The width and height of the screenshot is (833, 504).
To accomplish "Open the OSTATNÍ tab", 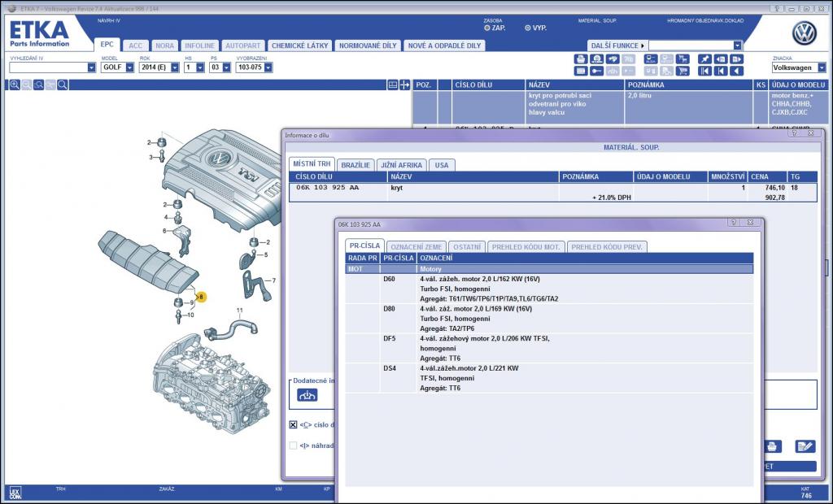I will click(467, 247).
